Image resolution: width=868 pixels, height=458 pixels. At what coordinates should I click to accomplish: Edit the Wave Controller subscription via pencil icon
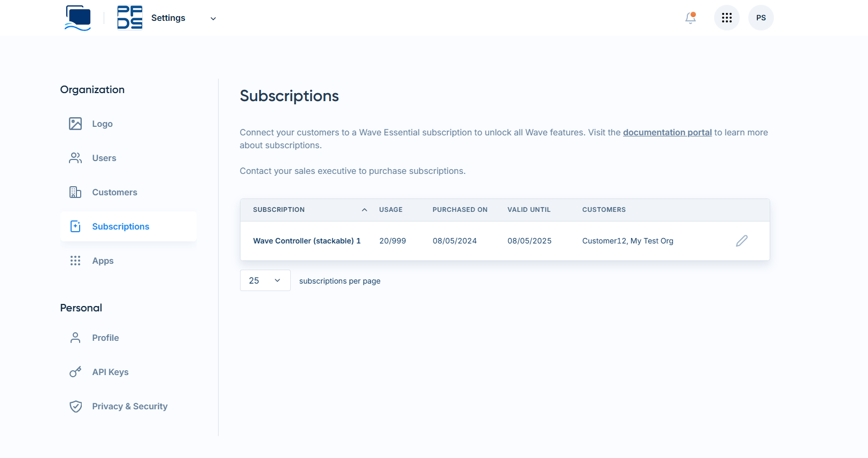point(741,241)
